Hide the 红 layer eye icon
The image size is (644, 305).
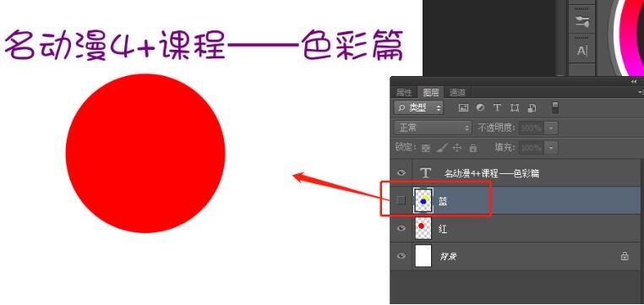pos(401,228)
